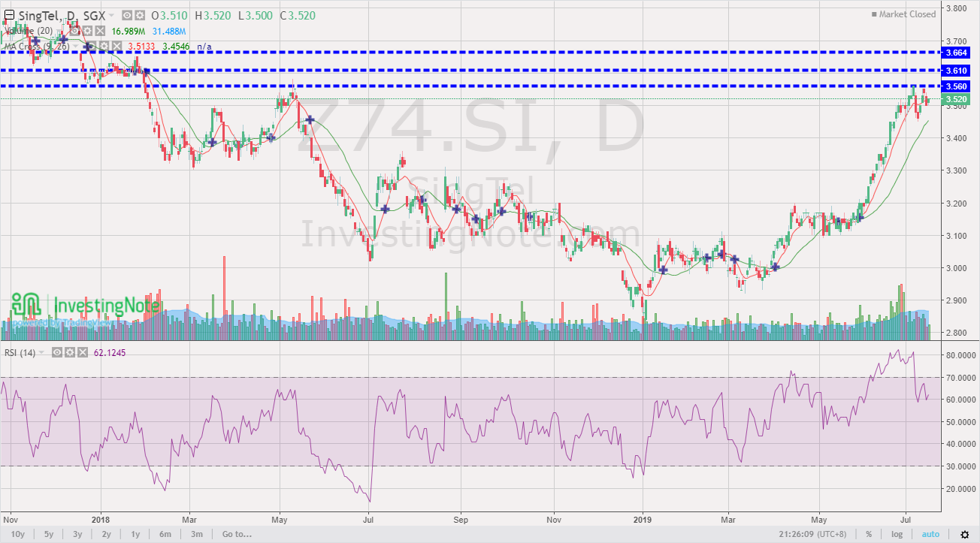Hide the Volume indicator
The height and width of the screenshot is (543, 980).
74,30
